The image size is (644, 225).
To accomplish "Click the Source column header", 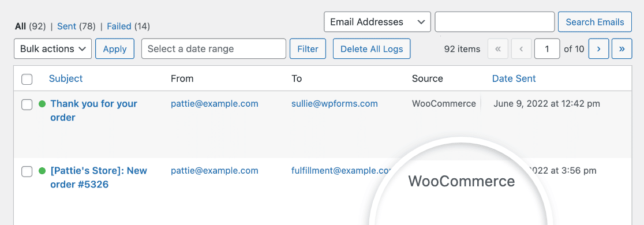I will (x=427, y=78).
